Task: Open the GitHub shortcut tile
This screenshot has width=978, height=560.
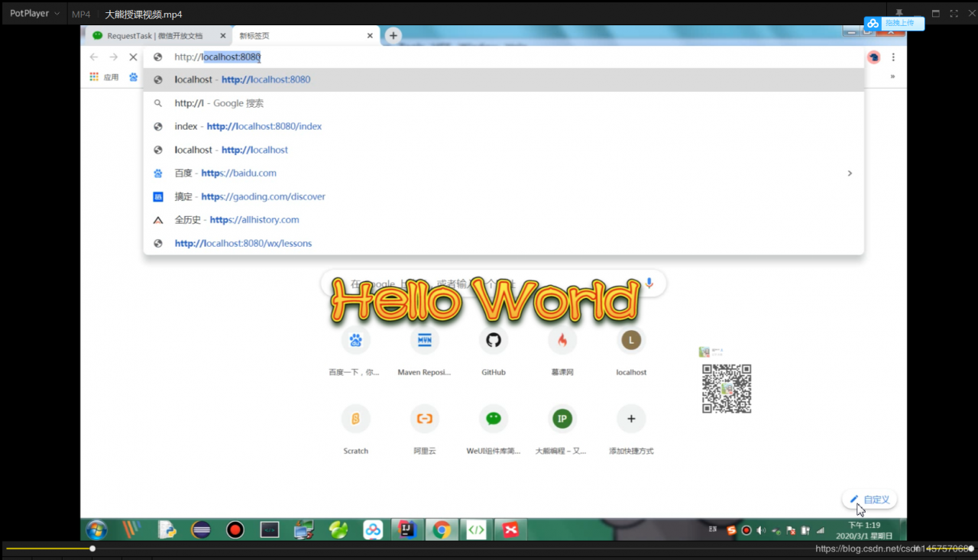Action: 494,352
